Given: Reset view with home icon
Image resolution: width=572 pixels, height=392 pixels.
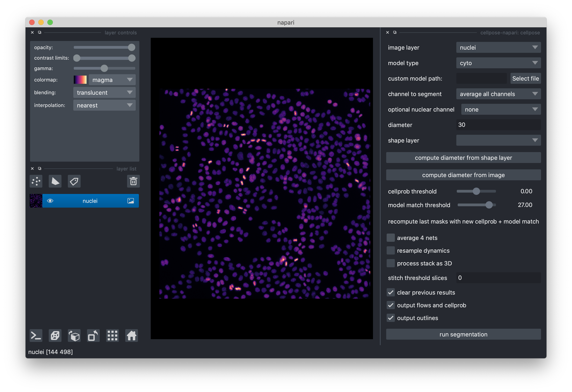Looking at the screenshot, I should point(131,336).
